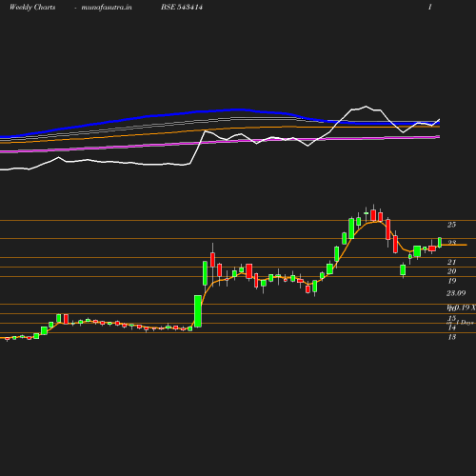The image size is (476, 476).
Task: Select the price axis label 13
Action: click(452, 337)
